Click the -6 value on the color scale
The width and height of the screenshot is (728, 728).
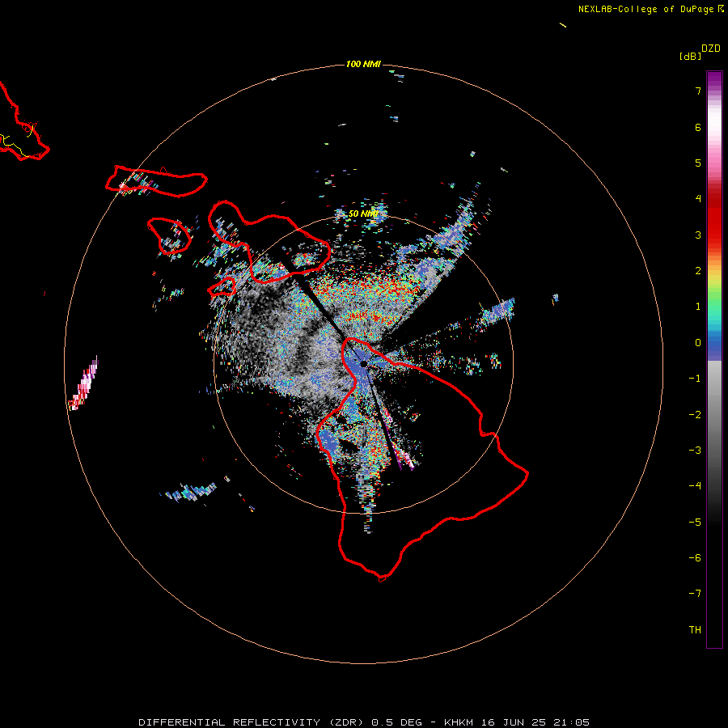[695, 558]
